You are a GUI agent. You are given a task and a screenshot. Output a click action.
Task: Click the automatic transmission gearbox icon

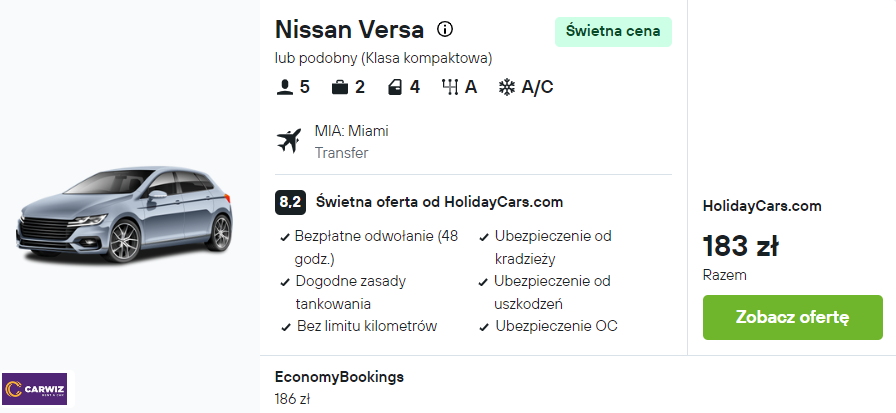(450, 87)
